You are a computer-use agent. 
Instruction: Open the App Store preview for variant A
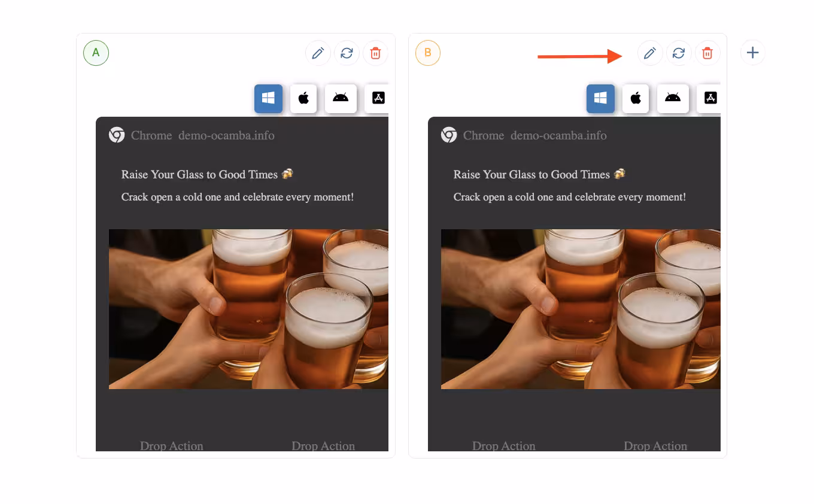[378, 98]
